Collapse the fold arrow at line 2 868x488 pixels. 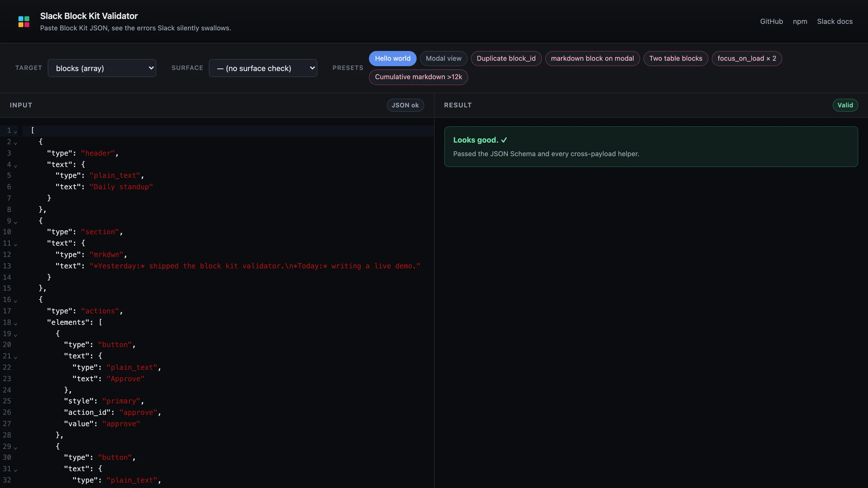coord(15,143)
